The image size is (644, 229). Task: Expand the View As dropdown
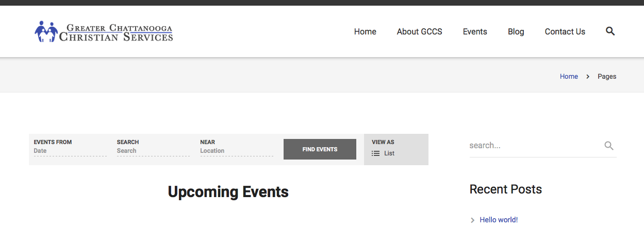pyautogui.click(x=395, y=149)
